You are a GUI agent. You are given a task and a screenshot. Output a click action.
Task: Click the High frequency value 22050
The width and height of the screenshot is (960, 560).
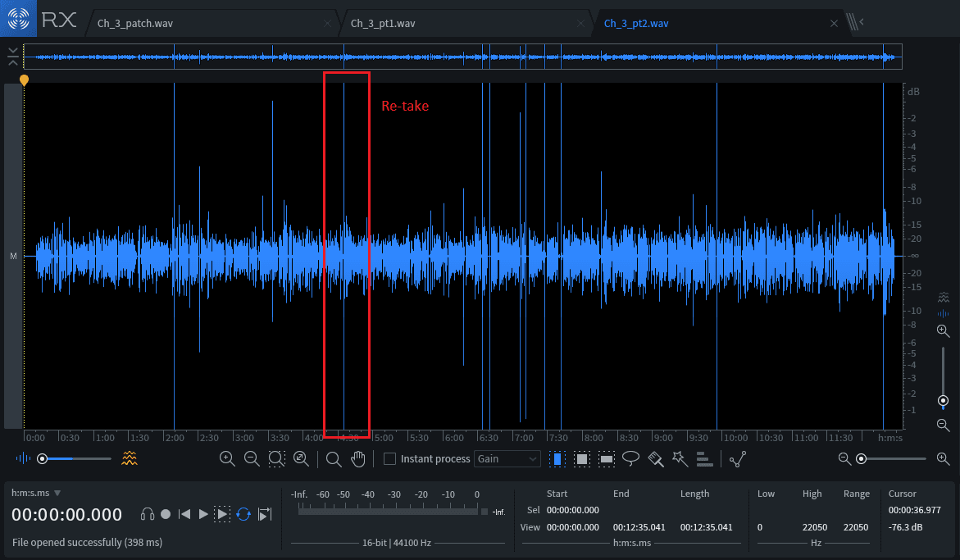coord(814,527)
